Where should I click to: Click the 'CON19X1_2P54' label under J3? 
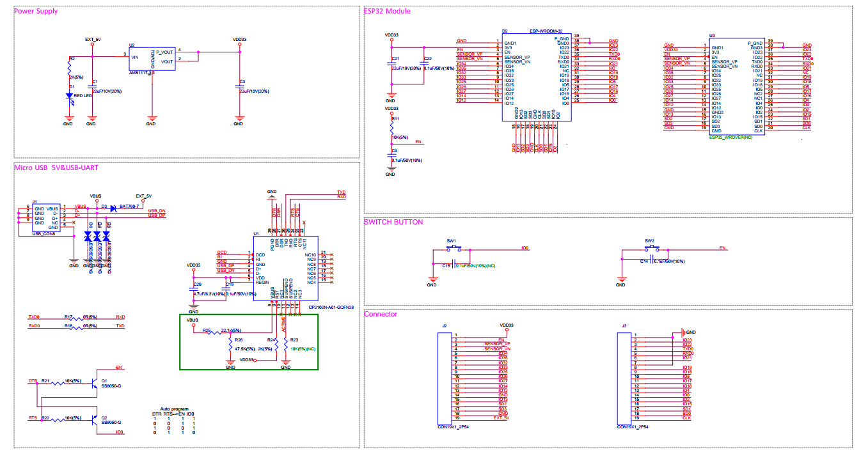coord(632,426)
